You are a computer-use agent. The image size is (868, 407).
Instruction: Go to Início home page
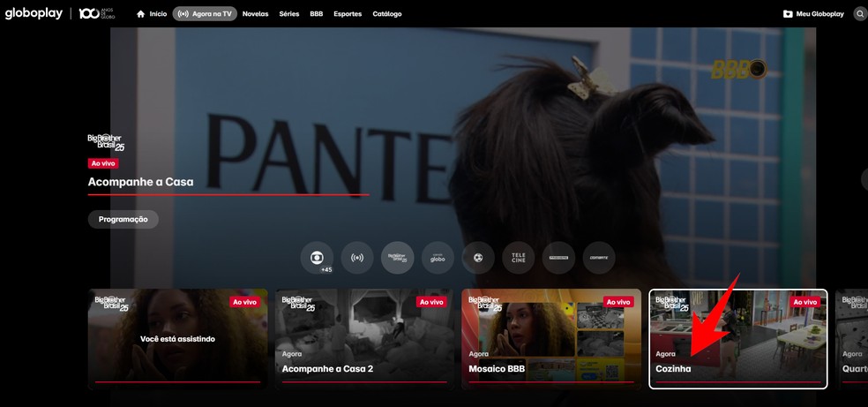click(152, 14)
